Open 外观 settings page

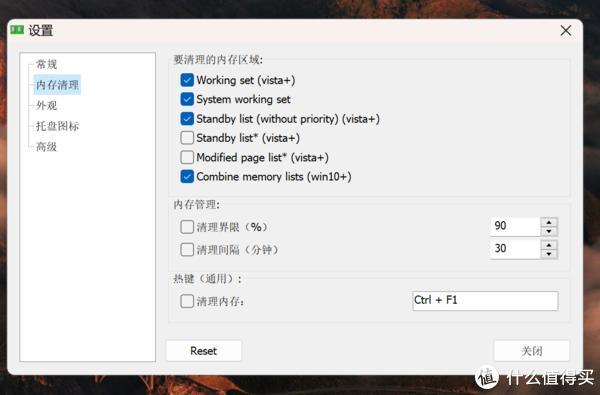(x=46, y=105)
